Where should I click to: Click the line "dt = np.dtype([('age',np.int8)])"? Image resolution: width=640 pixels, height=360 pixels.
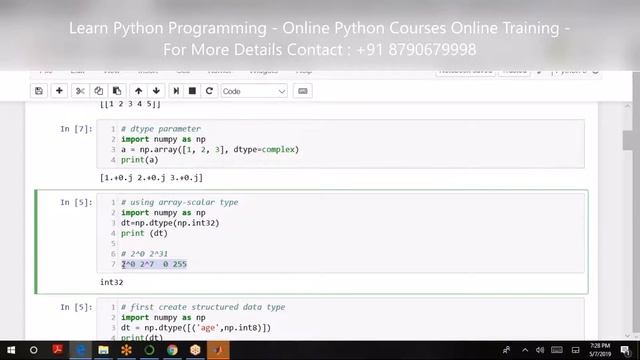click(x=196, y=328)
